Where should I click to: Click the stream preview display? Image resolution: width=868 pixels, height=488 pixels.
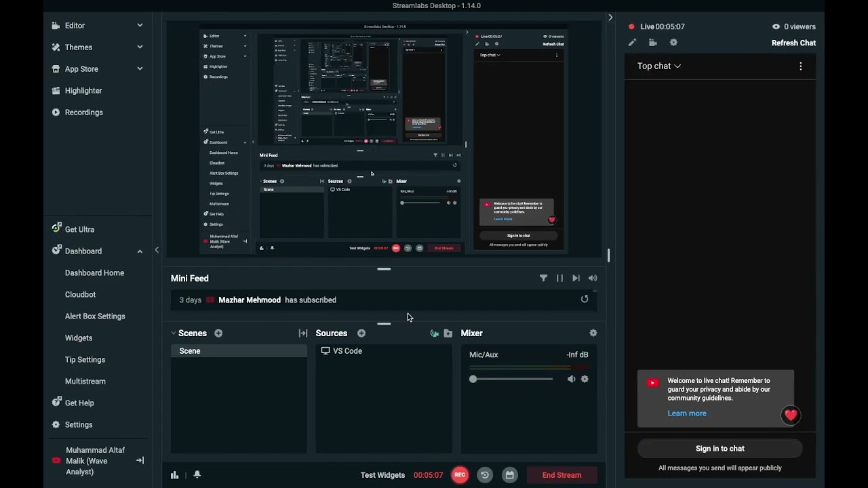tap(384, 139)
